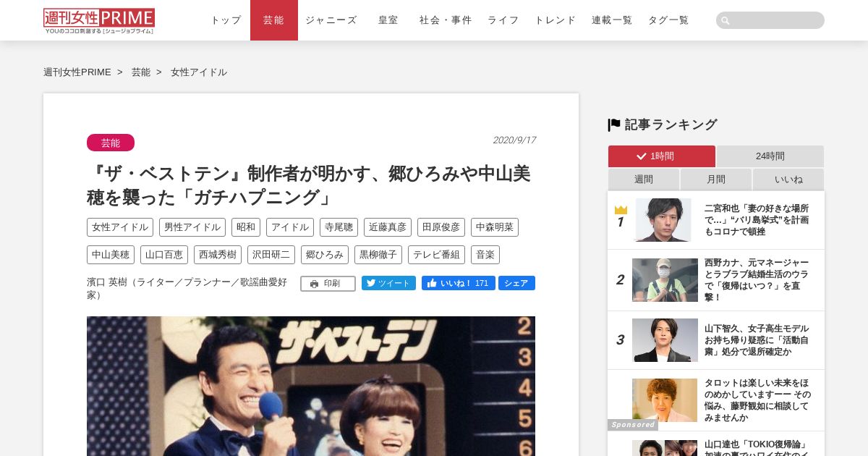
Task: Click the Facebook シェア button
Action: pyautogui.click(x=516, y=283)
